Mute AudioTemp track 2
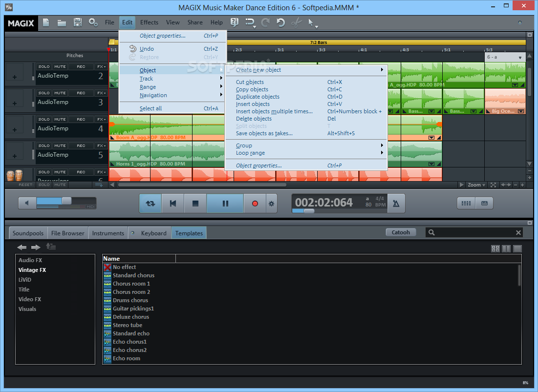This screenshot has width=538, height=392. tap(60, 66)
